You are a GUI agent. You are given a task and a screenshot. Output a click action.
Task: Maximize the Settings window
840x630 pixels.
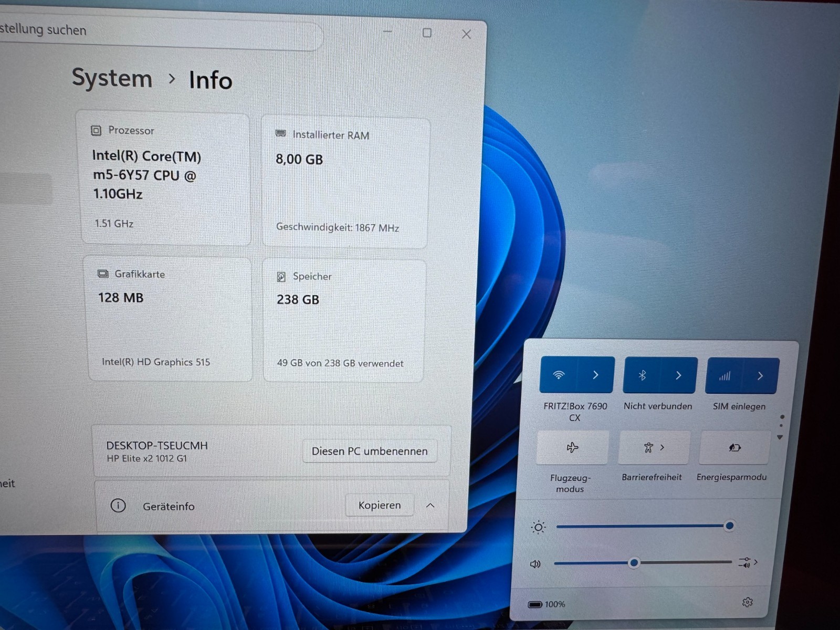(x=427, y=33)
